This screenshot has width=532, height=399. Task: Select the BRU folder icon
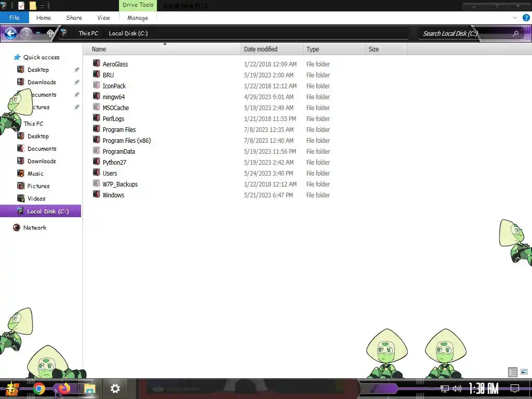pos(96,74)
